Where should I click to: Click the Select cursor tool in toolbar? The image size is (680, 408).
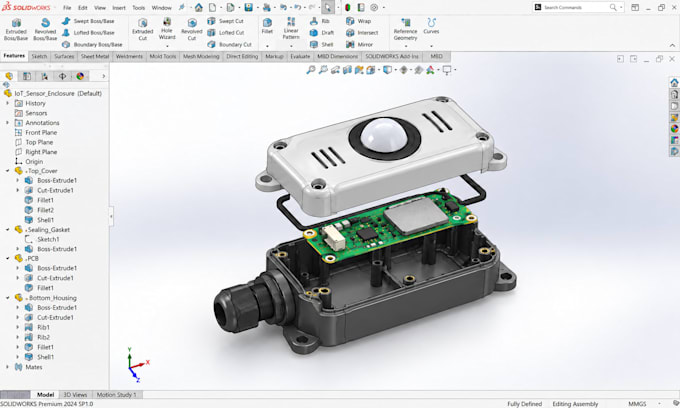tap(328, 7)
